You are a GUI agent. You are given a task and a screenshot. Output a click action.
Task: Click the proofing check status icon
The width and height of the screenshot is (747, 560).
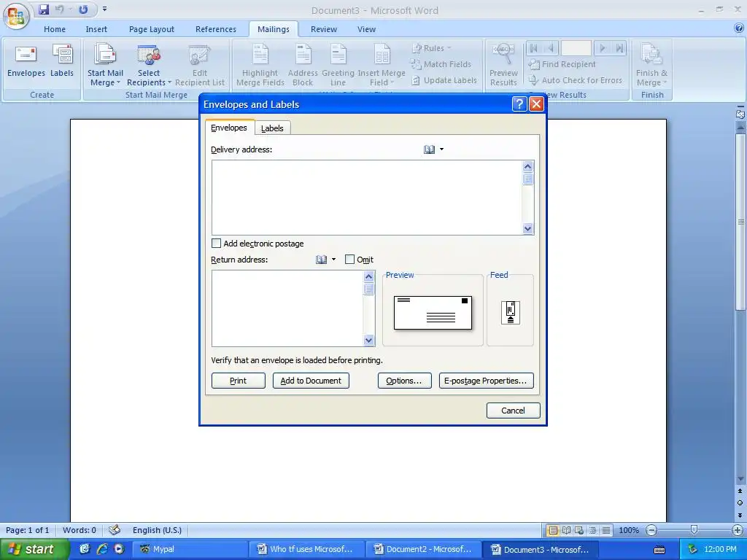click(x=115, y=530)
